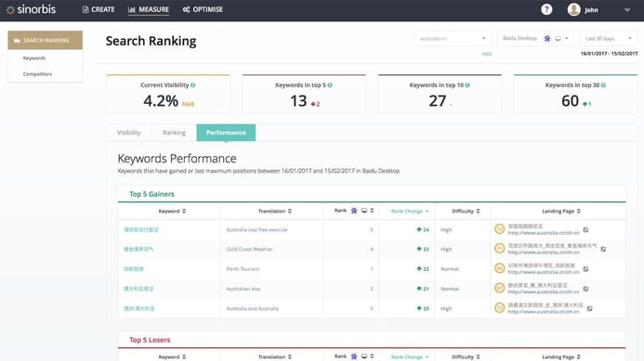Click external link icon for Australian visa row

(586, 289)
